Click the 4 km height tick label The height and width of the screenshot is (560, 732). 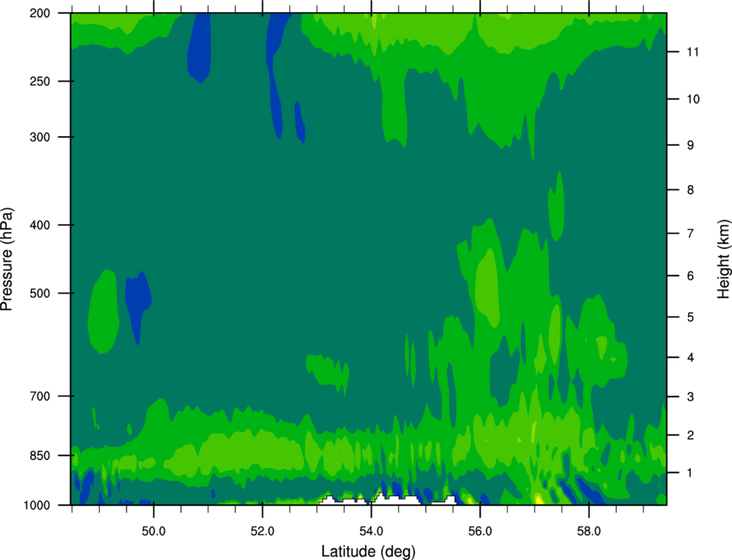click(x=691, y=358)
